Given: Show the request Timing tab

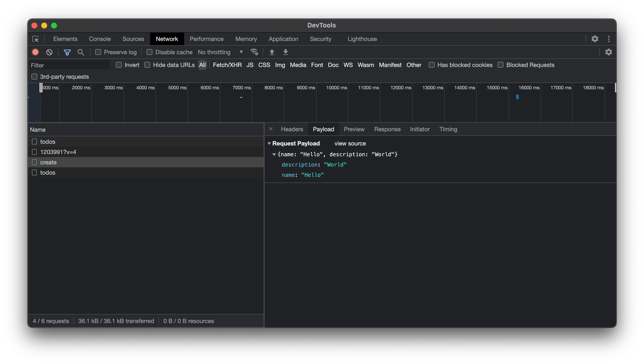Looking at the screenshot, I should click(448, 129).
